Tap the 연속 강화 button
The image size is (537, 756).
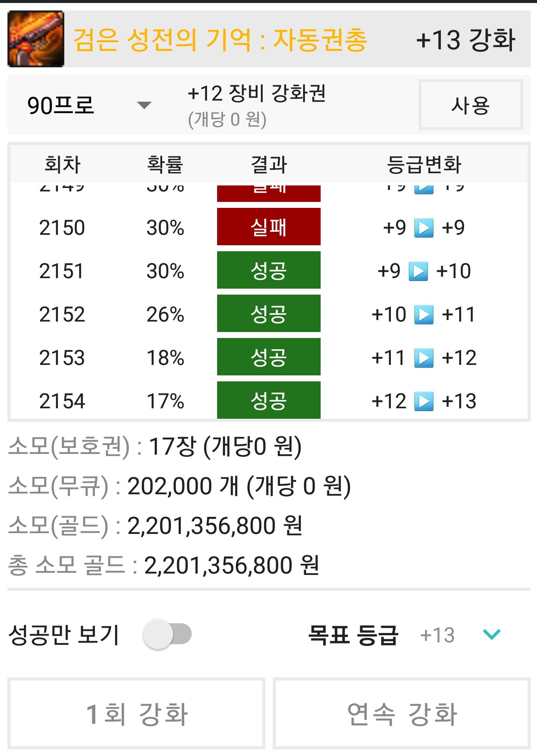(x=402, y=713)
